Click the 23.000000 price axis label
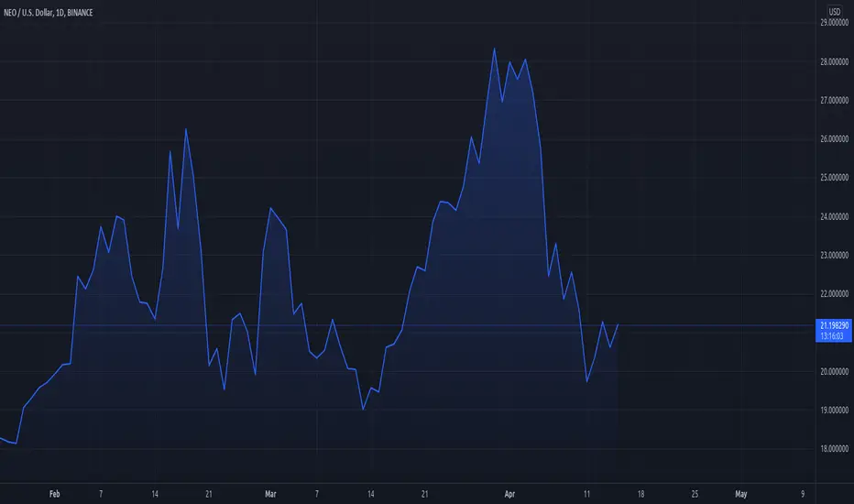Image resolution: width=854 pixels, height=504 pixels. tap(834, 255)
